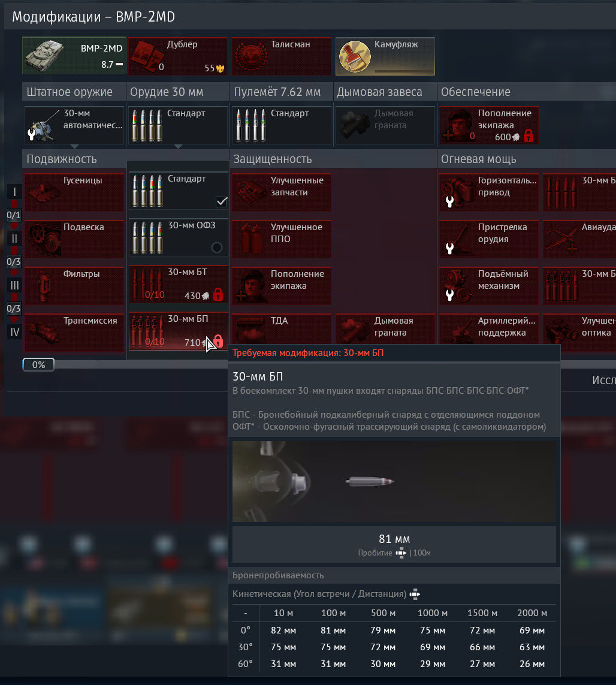Viewport: 616px width, 685px height.
Task: Toggle the Стандарт ammo belt checkbox
Action: coord(222,201)
